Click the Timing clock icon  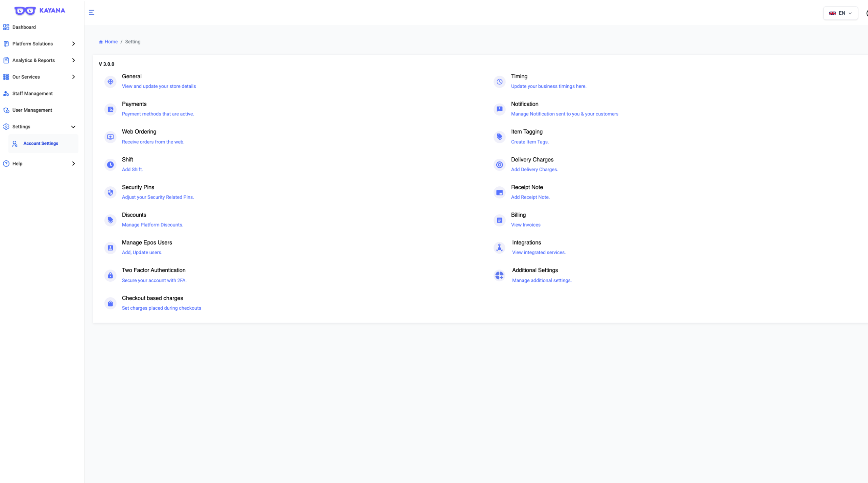(x=499, y=82)
